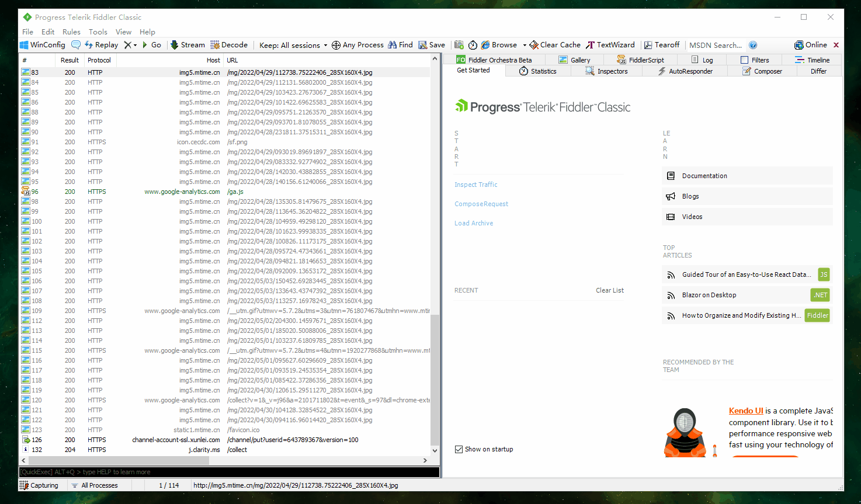The height and width of the screenshot is (504, 861).
Task: Click Tearoff button
Action: click(662, 45)
